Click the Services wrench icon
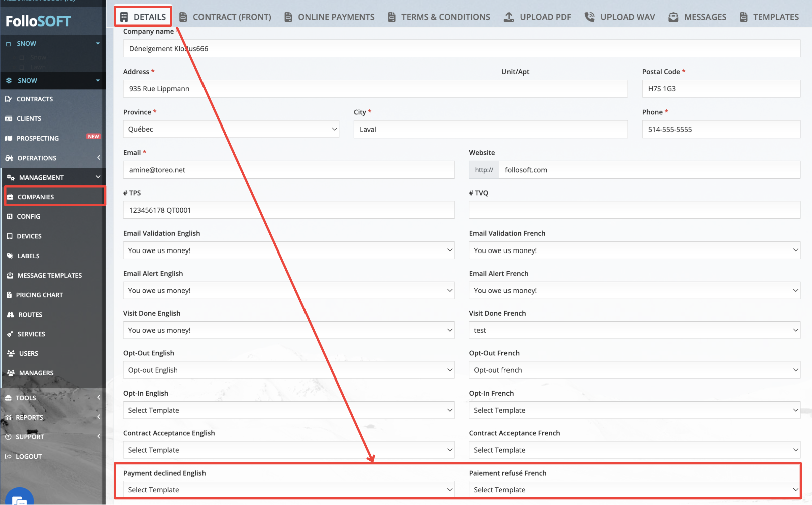Screen dimensions: 812x505 10,334
